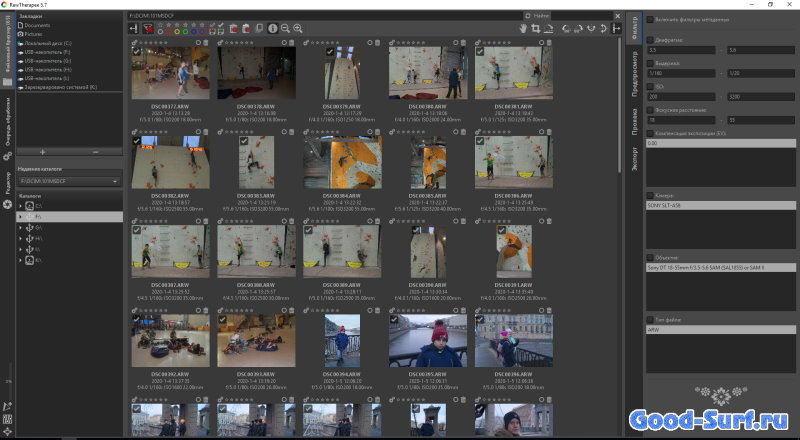Expand the I:\ drive in folder tree
Image resolution: width=800 pixels, height=440 pixels.
tap(20, 250)
